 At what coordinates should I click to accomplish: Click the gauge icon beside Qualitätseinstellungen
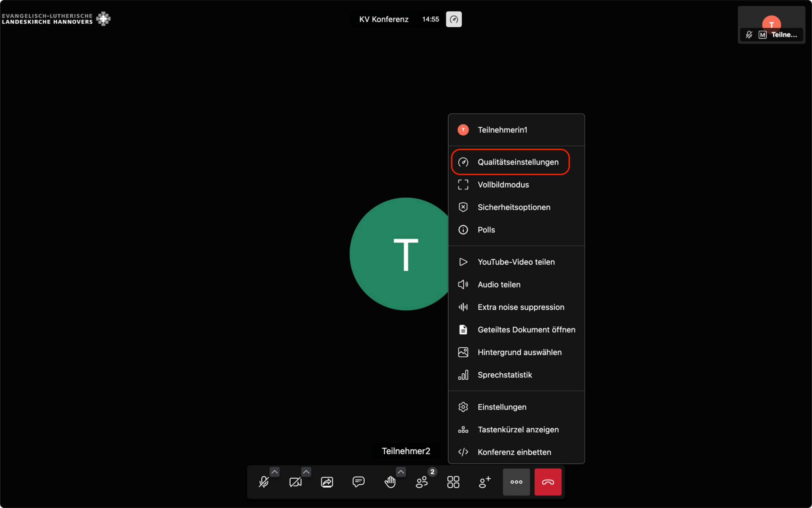click(x=463, y=162)
